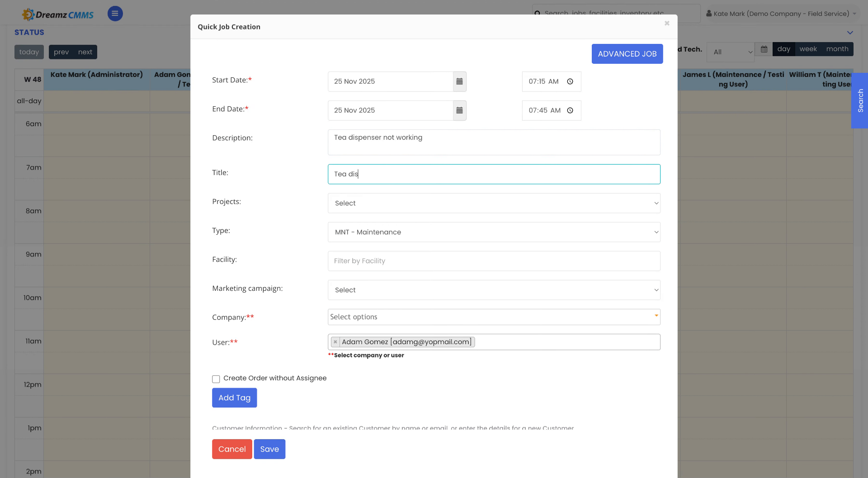Screen dimensions: 868x478
Task: Open the start time clock picker
Action: coord(570,81)
